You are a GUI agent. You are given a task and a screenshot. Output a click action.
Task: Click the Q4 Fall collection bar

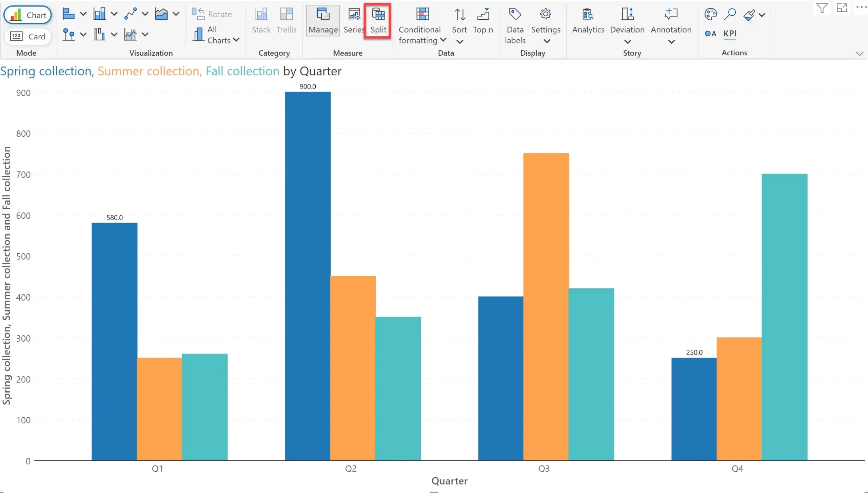coord(784,317)
